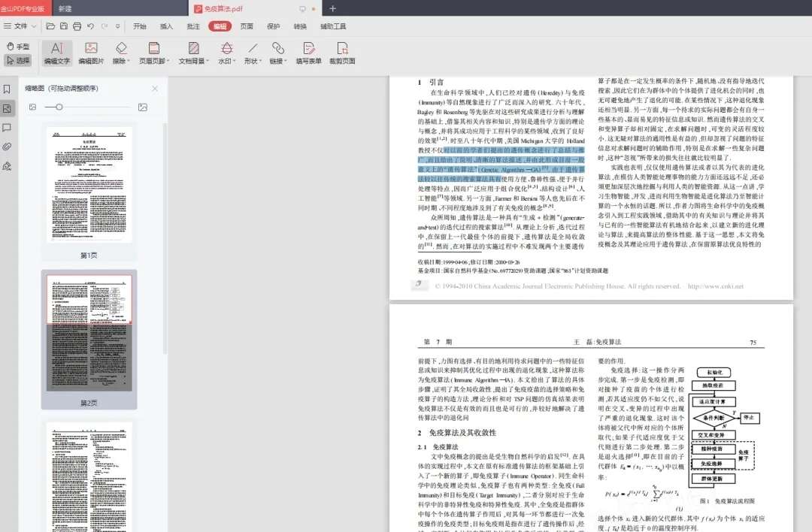Open the quick access toolbar customize dropdown
Viewport: 812px width, 532px height.
pos(117,26)
